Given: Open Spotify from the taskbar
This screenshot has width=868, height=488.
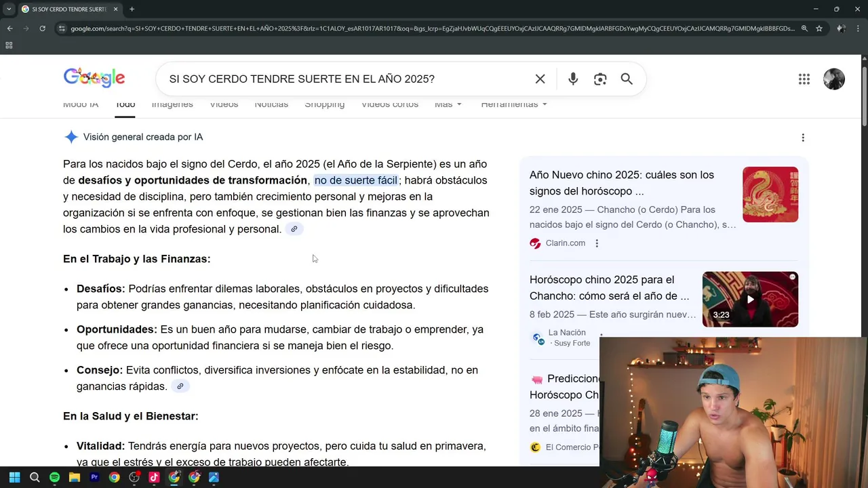Looking at the screenshot, I should pos(54,477).
